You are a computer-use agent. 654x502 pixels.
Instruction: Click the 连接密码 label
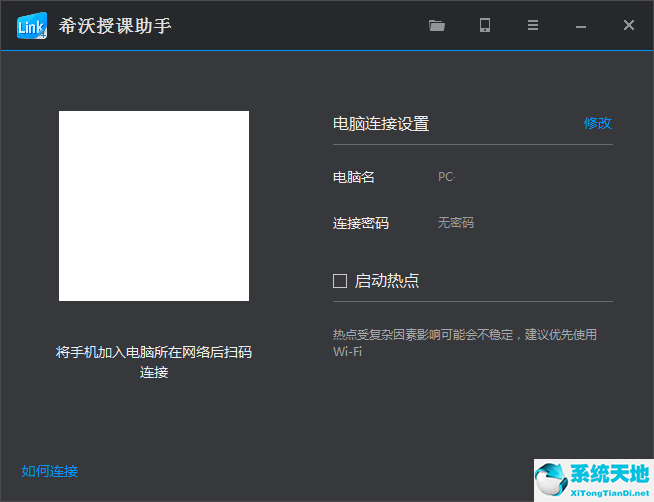pos(361,223)
